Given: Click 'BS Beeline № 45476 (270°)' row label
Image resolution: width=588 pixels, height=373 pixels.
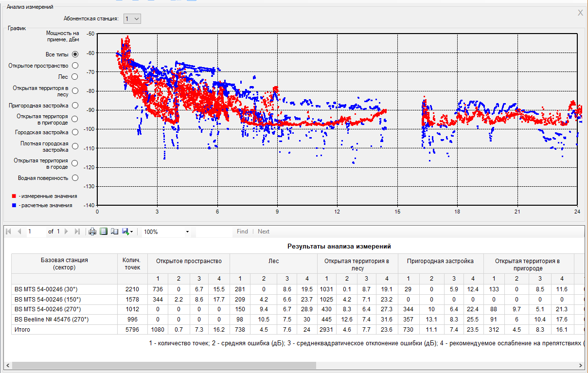Looking at the screenshot, I should (x=51, y=320).
